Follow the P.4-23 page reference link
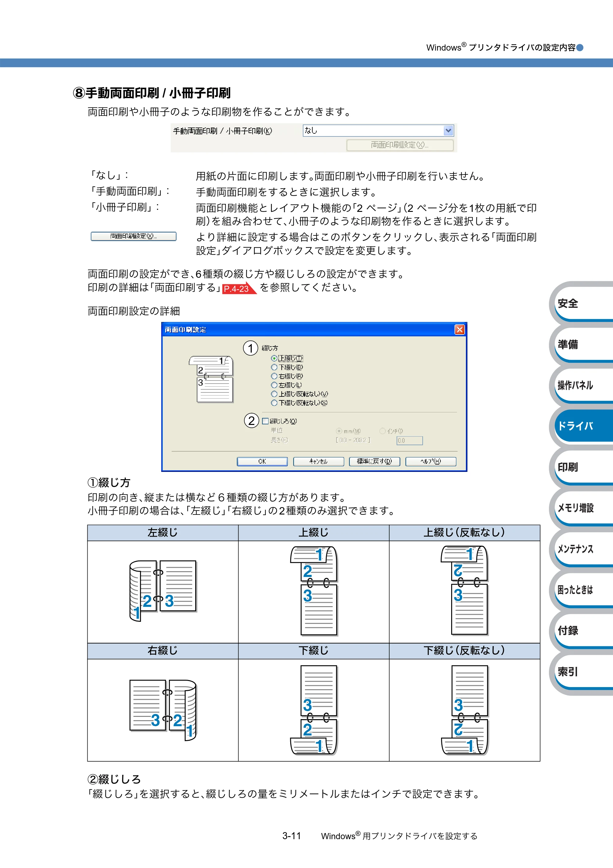Image resolution: width=613 pixels, height=868 pixels. click(x=238, y=289)
